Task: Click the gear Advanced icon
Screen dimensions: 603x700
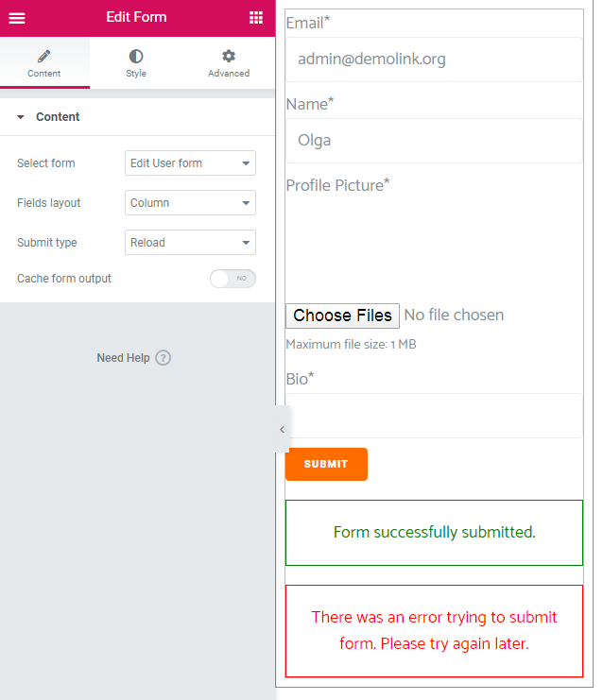Action: coord(229,57)
